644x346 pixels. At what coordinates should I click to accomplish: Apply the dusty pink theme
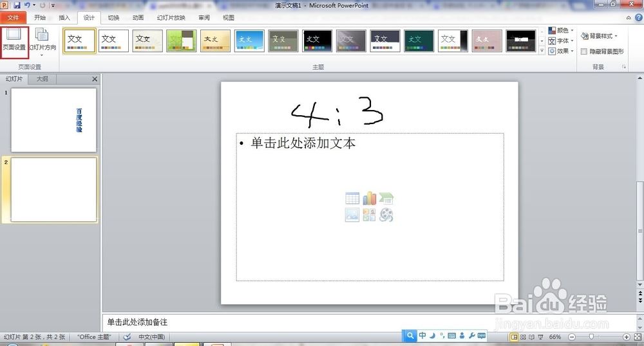click(487, 41)
